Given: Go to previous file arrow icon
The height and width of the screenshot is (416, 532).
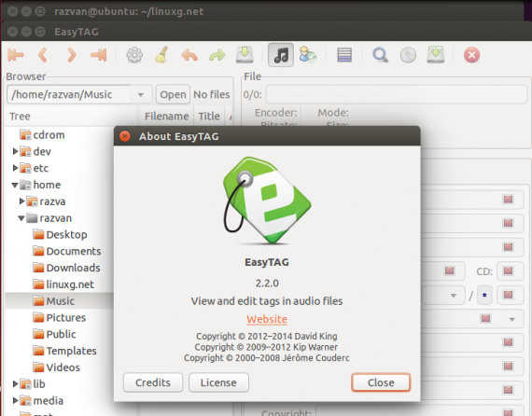Looking at the screenshot, I should 43,55.
